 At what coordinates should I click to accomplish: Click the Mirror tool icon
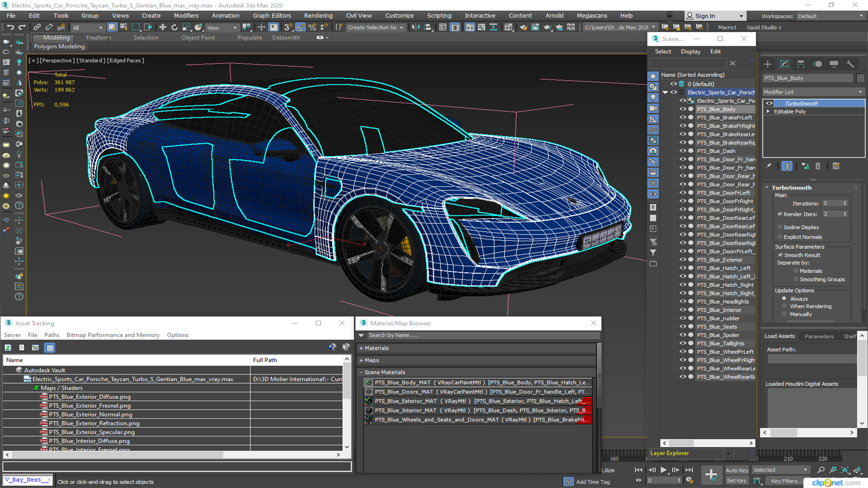click(x=415, y=28)
